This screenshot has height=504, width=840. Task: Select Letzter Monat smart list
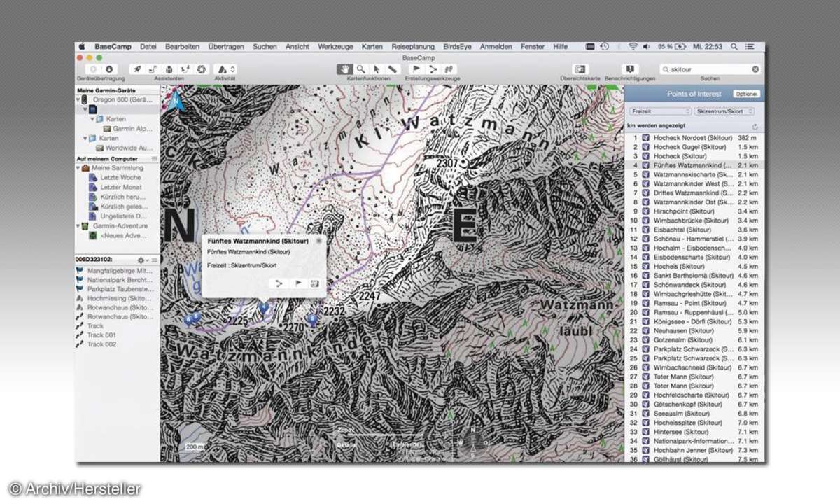120,188
